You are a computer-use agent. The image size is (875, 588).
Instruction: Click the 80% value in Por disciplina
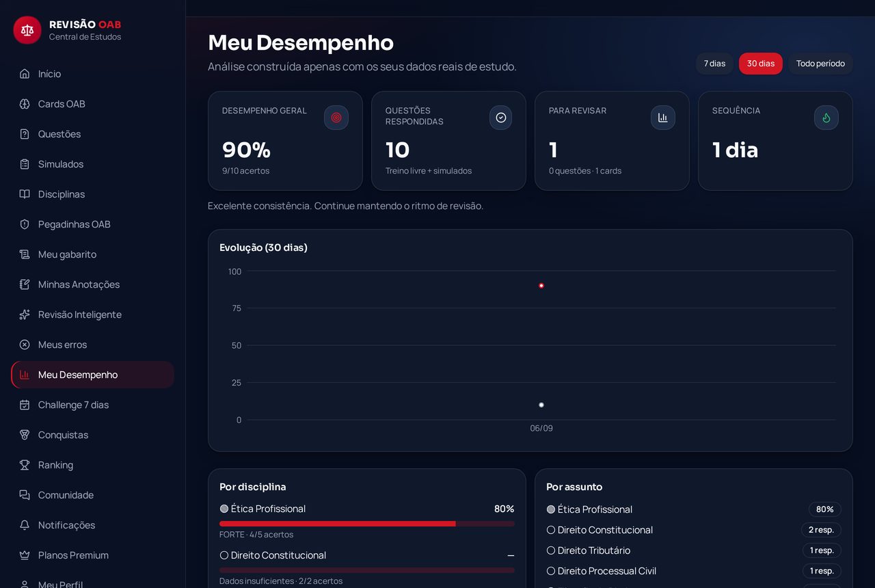pyautogui.click(x=504, y=509)
